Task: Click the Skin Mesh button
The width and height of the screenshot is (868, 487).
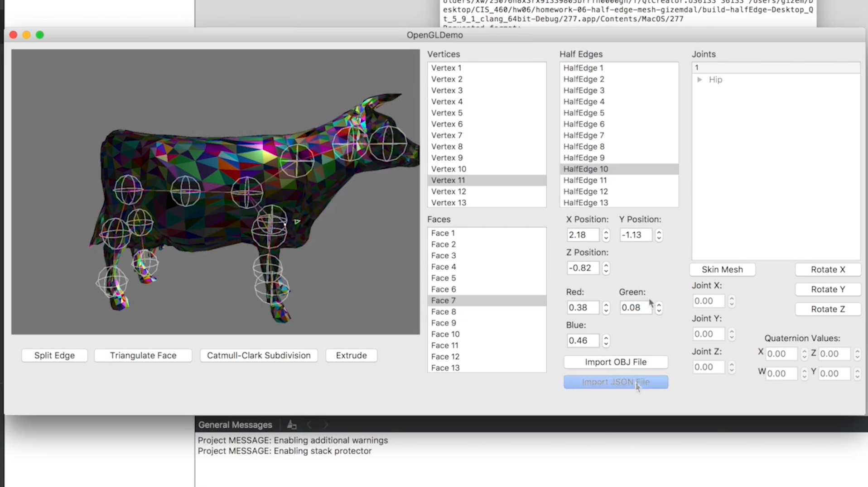Action: point(722,269)
